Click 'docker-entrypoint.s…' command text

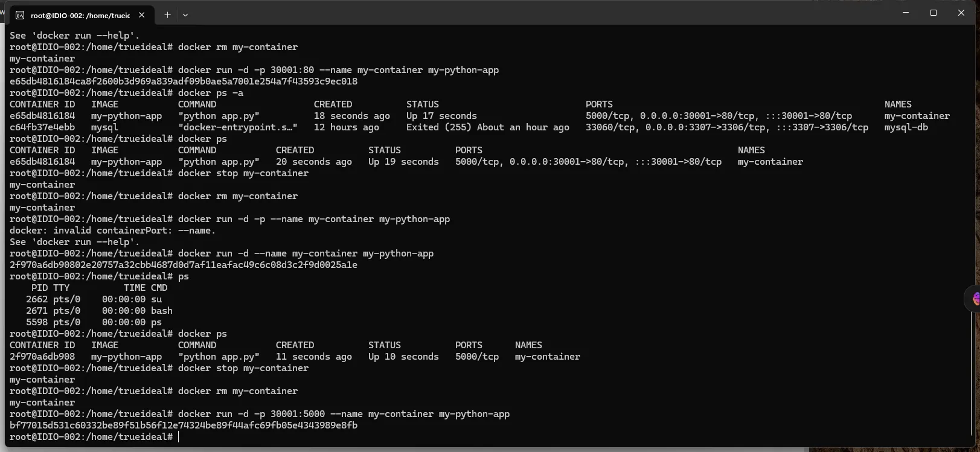click(x=238, y=127)
